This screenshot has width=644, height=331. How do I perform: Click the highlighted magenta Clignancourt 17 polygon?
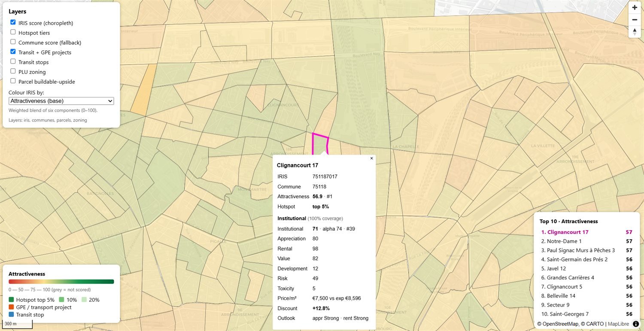pyautogui.click(x=320, y=144)
